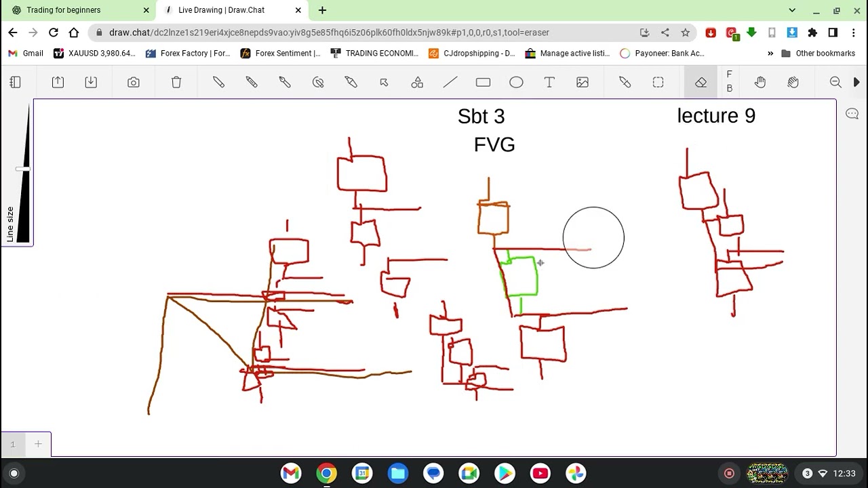
Task: Select the multi-finger gesture hand tool
Action: pos(793,82)
